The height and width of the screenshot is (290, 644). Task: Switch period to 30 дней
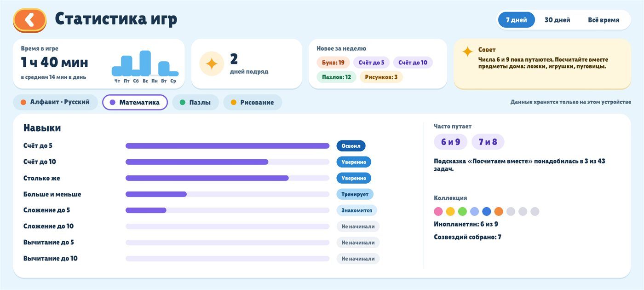tap(557, 20)
